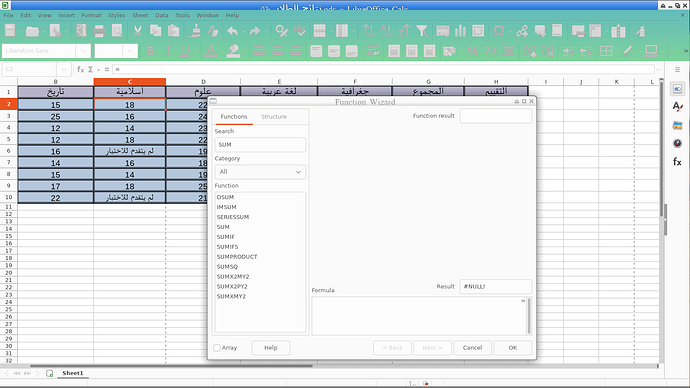
Task: Open the Data menu
Action: tap(161, 15)
